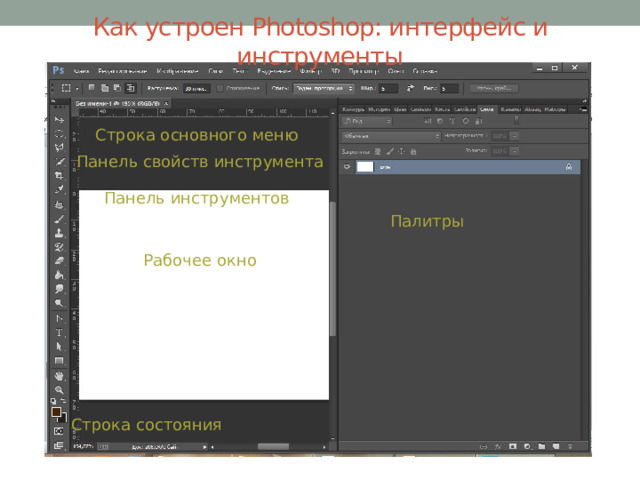Select the Elliptical Marquee tool
640x480 pixels.
pyautogui.click(x=60, y=133)
